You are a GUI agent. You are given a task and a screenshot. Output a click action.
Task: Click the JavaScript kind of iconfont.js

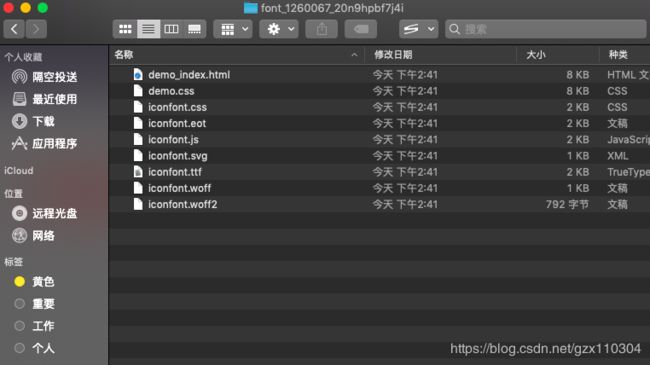pos(628,139)
